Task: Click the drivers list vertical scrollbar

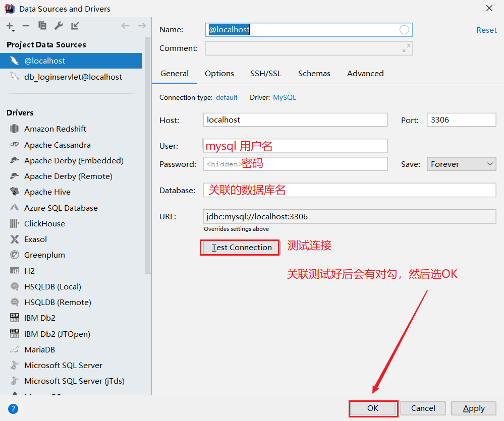Action: [147, 155]
